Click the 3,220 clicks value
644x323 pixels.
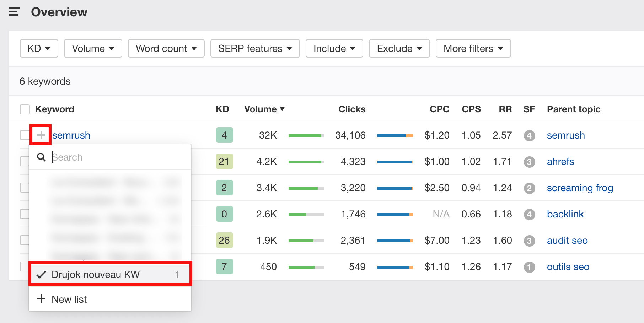coord(353,188)
